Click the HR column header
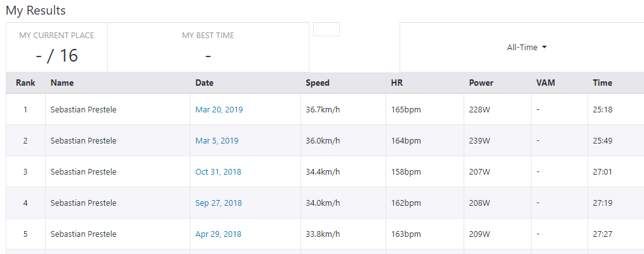This screenshot has height=254, width=644. click(x=397, y=83)
